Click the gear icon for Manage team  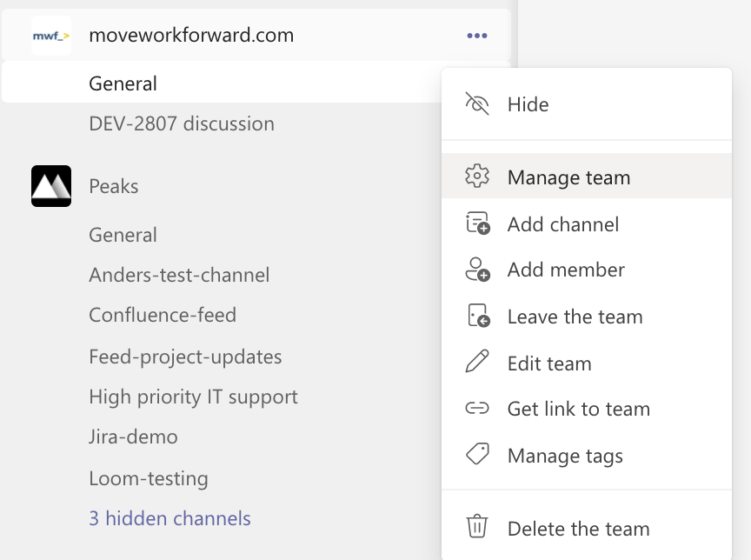click(477, 177)
